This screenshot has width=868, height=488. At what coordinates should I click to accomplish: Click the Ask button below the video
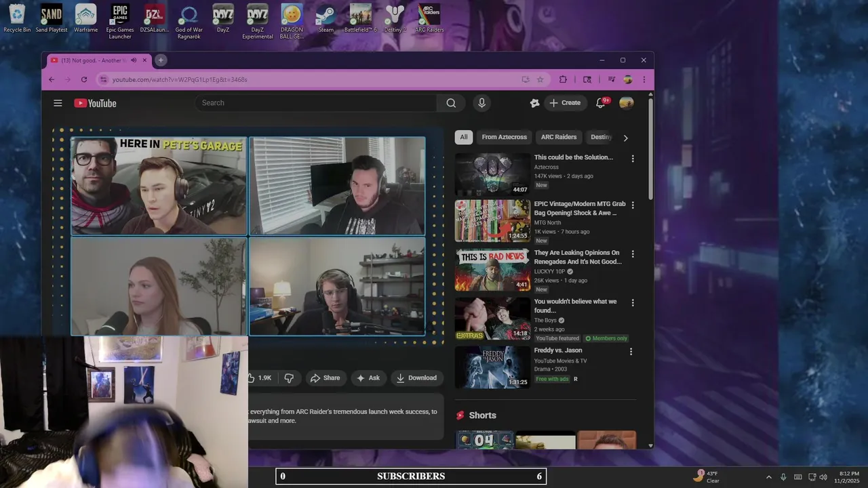point(368,378)
